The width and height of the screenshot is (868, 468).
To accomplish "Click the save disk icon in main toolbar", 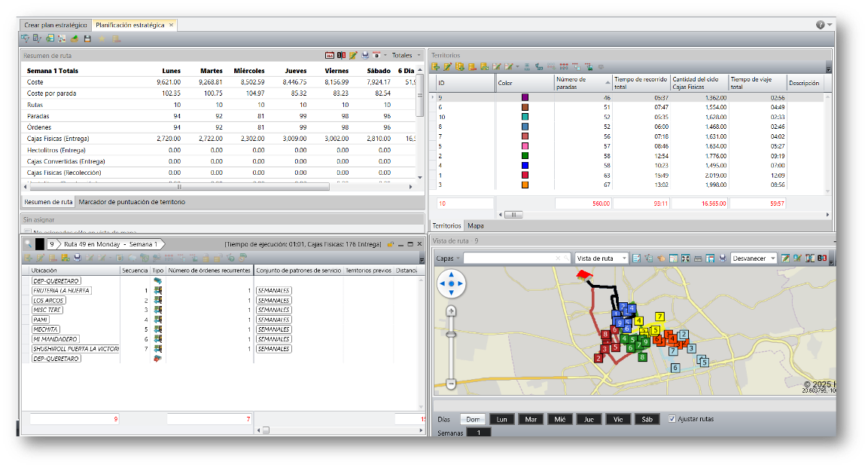I will 87,38.
